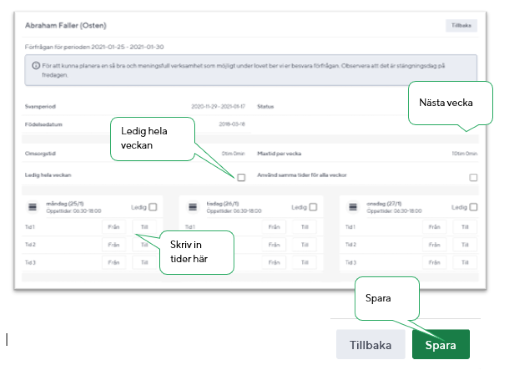Click the Omsorgstid label
The height and width of the screenshot is (376, 505).
tap(40, 154)
